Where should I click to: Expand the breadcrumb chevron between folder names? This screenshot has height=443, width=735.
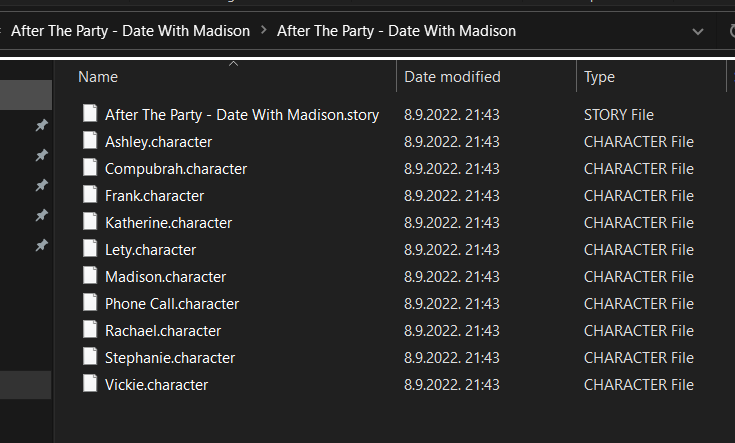click(263, 31)
